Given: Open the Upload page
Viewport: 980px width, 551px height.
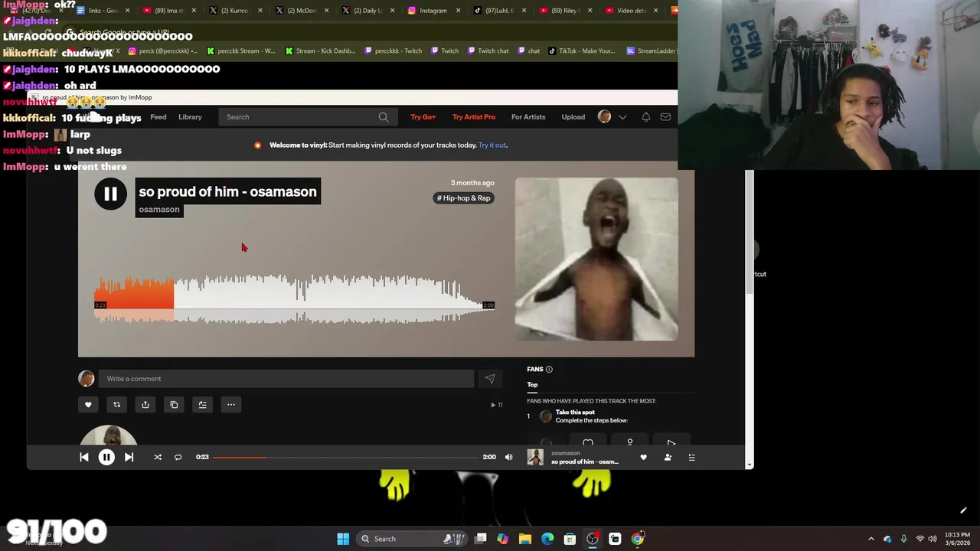Looking at the screenshot, I should click(573, 117).
